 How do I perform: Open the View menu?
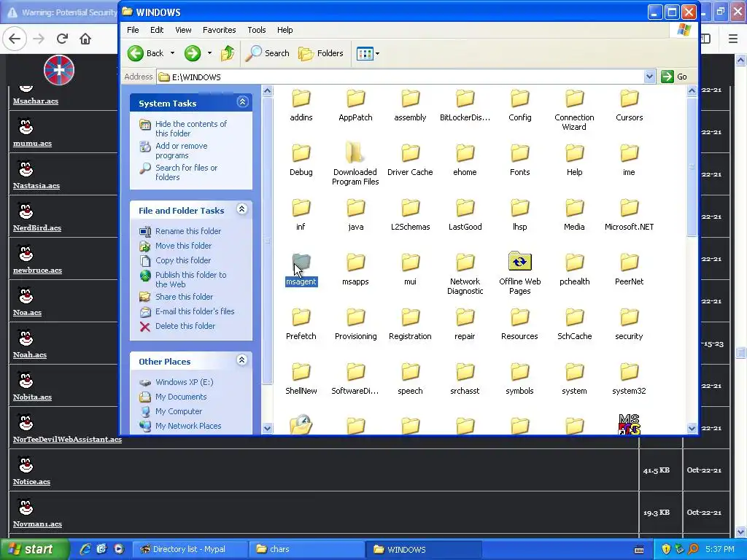point(183,30)
